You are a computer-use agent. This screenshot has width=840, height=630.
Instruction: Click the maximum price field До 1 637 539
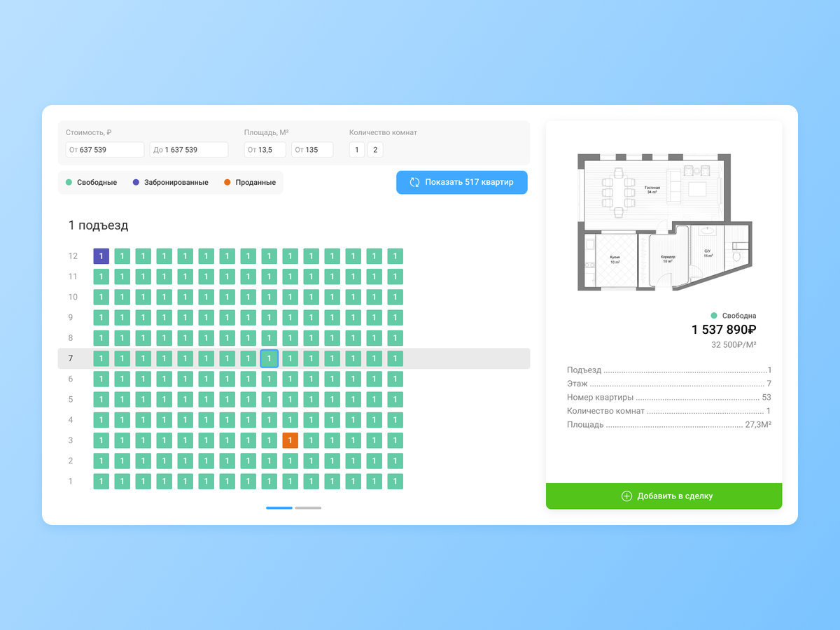tap(189, 150)
